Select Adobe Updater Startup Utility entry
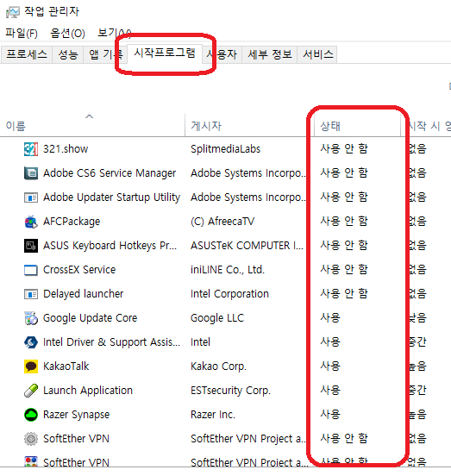The width and height of the screenshot is (451, 476). pos(112,197)
